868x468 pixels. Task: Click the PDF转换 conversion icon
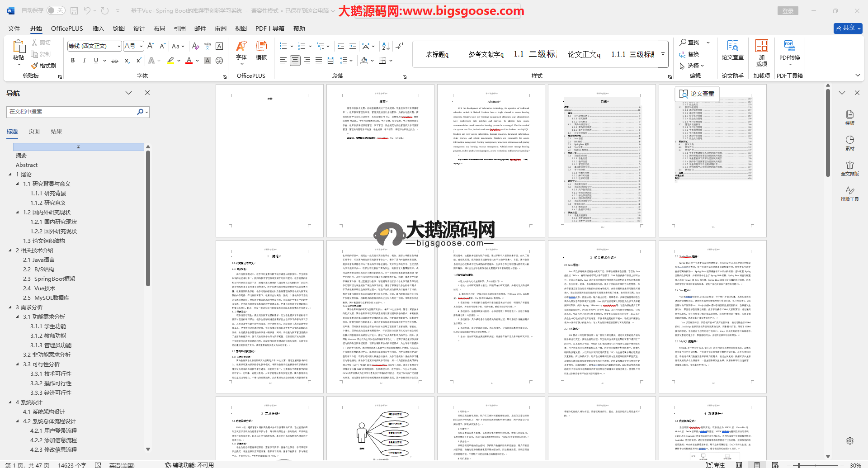pos(789,50)
